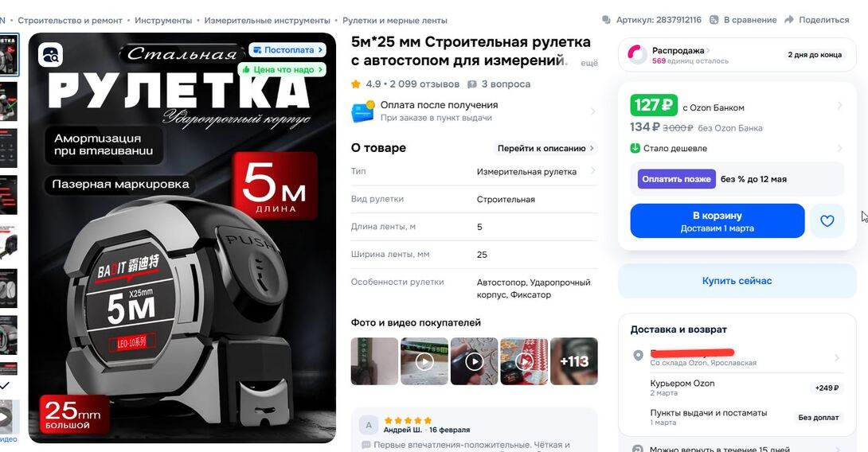
Task: Expand product title with ещё
Action: [589, 63]
